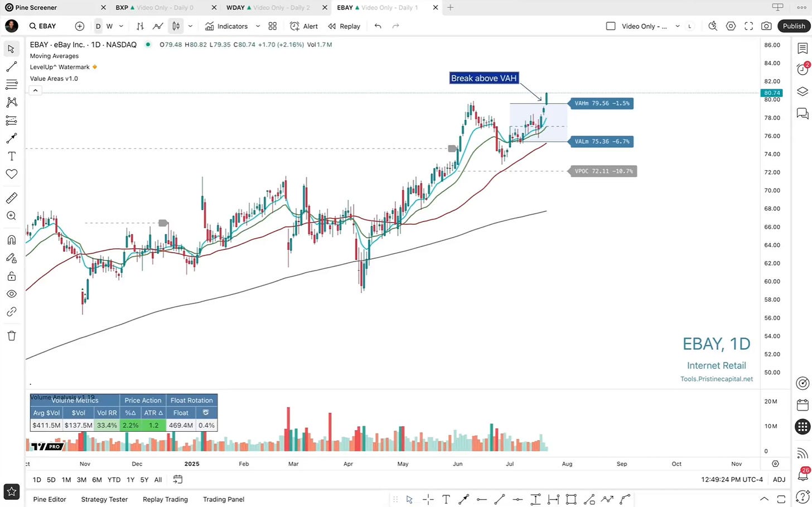Switch to the WDAY tab
The image size is (812, 507).
click(268, 7)
